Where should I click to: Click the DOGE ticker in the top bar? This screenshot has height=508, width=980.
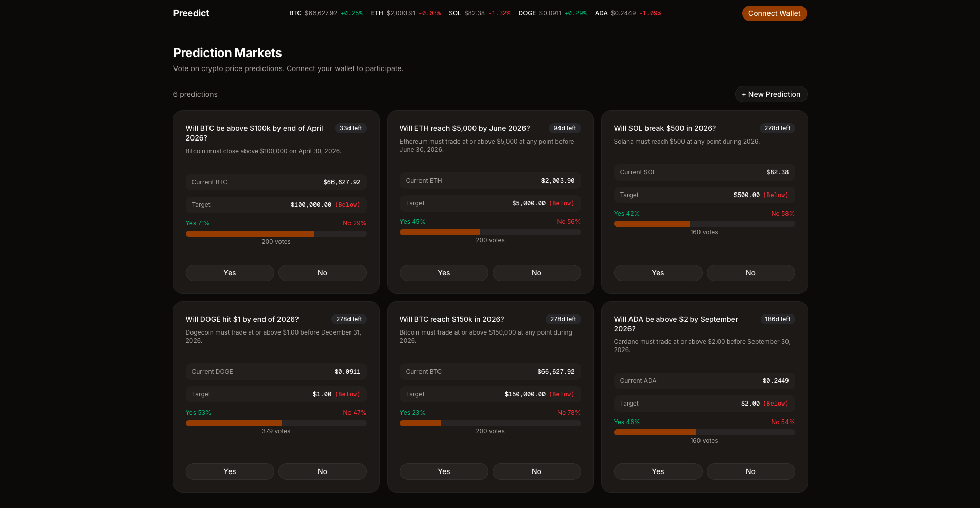coord(552,13)
